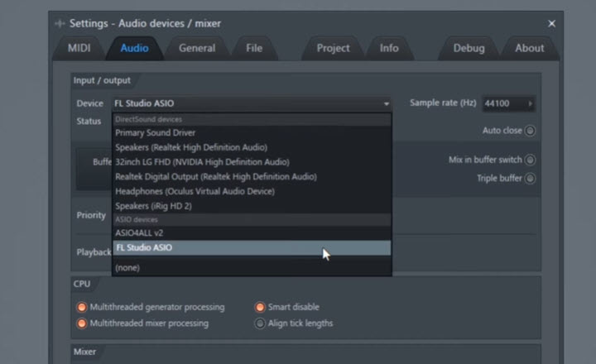596x364 pixels.
Task: Enable Align tick lengths
Action: pos(260,323)
